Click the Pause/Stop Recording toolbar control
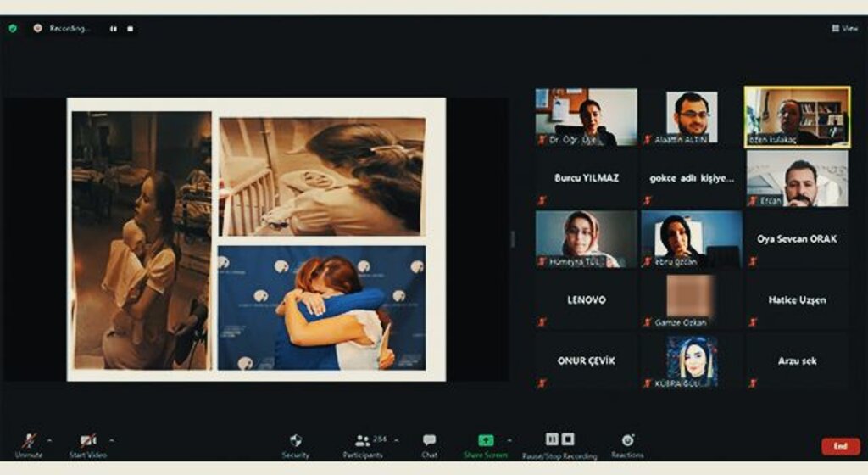 (x=559, y=439)
